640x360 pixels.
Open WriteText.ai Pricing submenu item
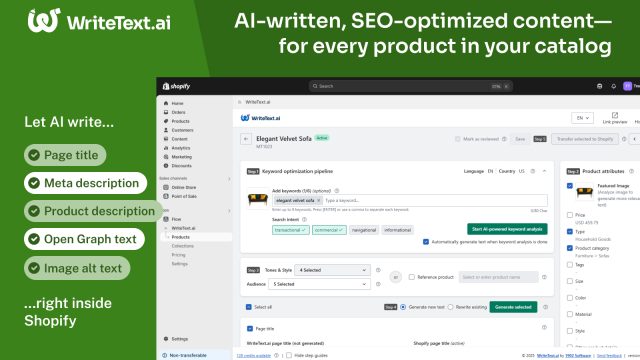coord(178,255)
